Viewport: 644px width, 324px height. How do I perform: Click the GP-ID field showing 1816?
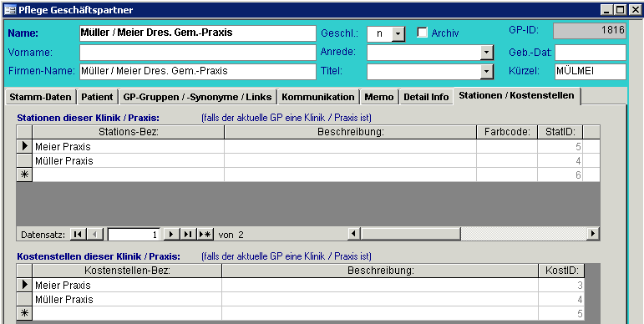tap(590, 30)
